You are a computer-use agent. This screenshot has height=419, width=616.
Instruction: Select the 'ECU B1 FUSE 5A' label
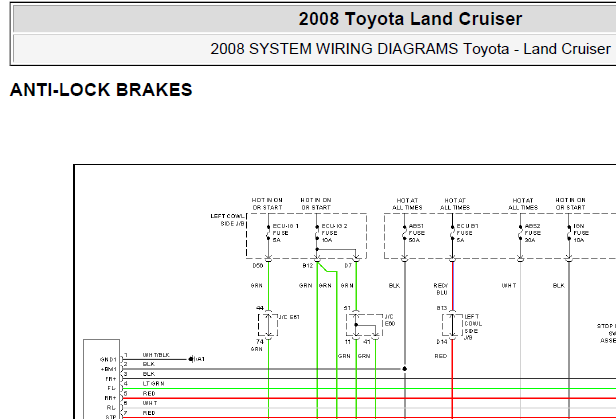point(468,233)
